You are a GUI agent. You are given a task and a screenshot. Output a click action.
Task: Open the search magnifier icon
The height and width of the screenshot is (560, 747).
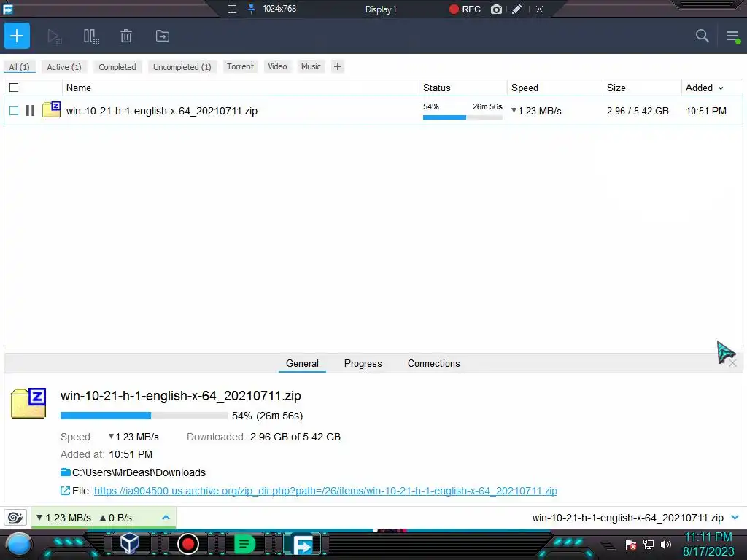tap(702, 36)
